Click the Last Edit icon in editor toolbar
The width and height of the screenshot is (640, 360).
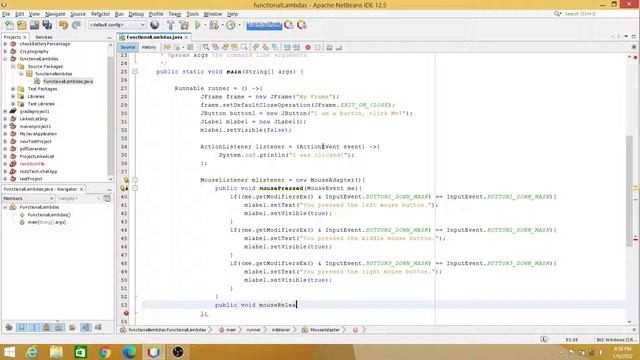coord(167,47)
